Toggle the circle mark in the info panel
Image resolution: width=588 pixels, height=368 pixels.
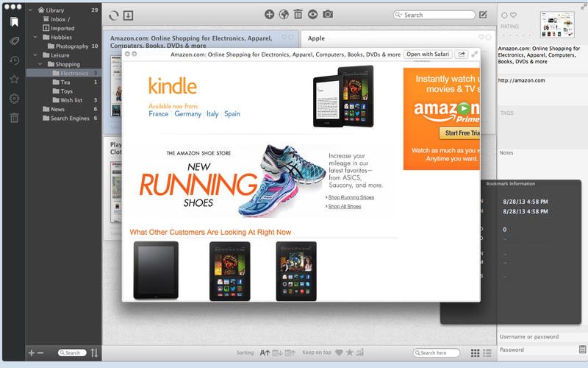(x=504, y=15)
